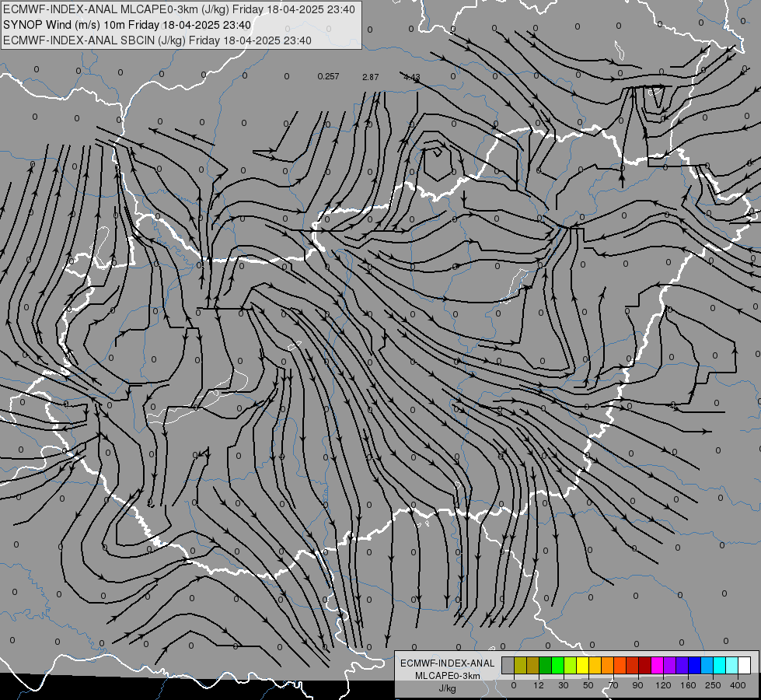Click the 'J/kg' unit label in legend
Viewport: 761px width, 700px height.
click(x=448, y=688)
